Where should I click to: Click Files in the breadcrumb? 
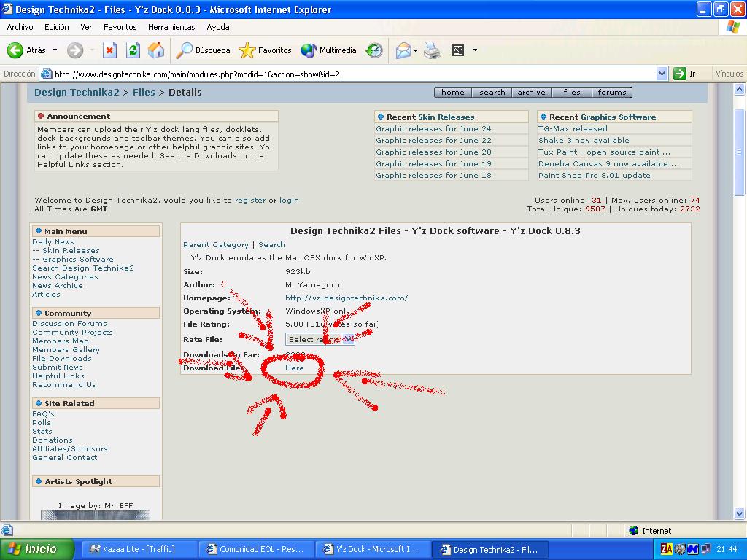tap(144, 93)
